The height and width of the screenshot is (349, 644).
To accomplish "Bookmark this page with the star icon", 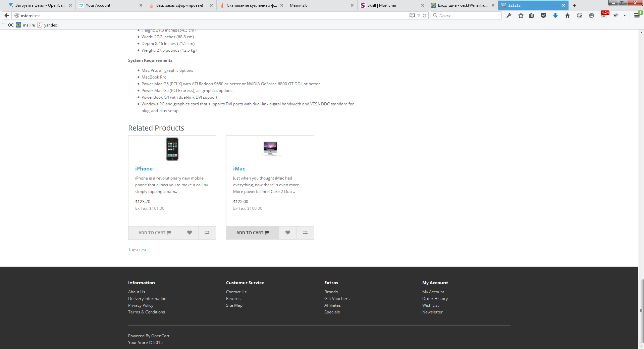I will coord(521,15).
